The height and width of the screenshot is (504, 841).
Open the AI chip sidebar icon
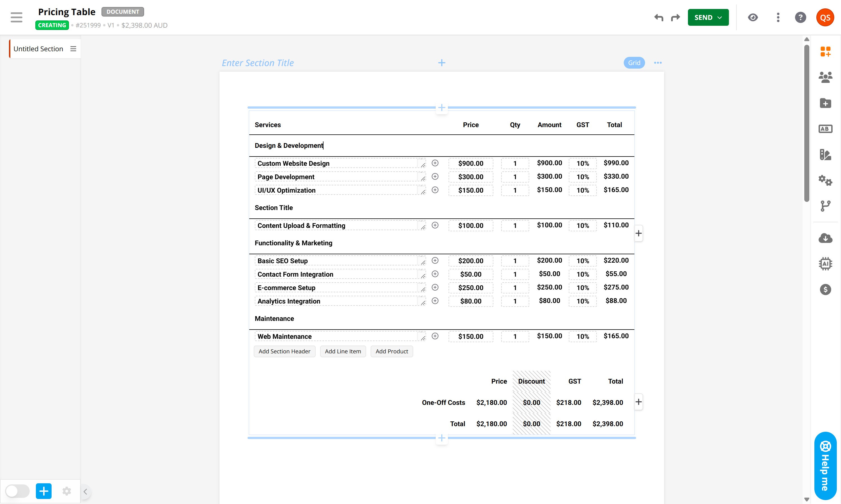pyautogui.click(x=825, y=263)
